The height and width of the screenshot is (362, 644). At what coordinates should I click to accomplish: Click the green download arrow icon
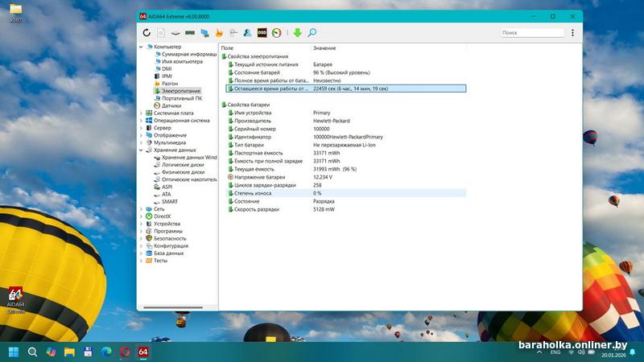coord(297,33)
